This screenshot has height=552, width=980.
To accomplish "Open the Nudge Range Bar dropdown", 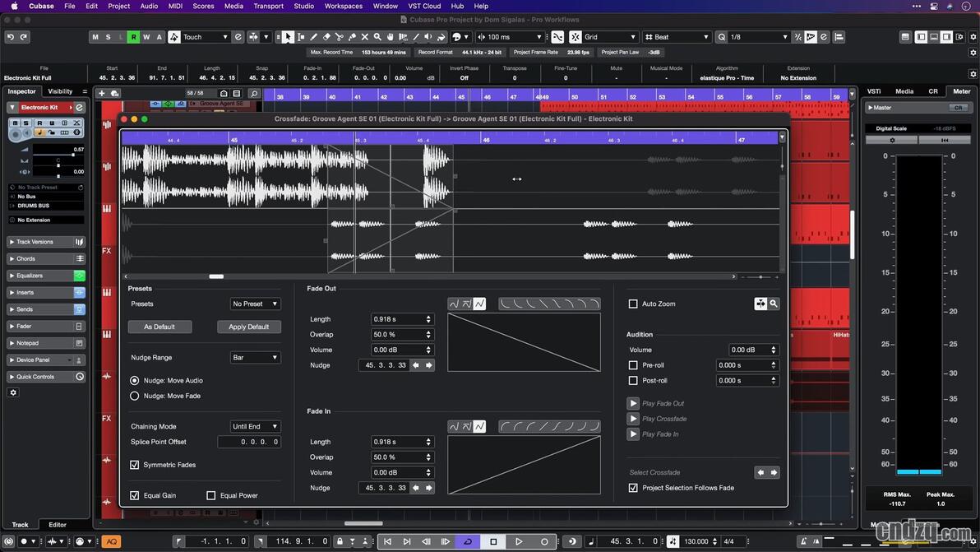I will [255, 358].
